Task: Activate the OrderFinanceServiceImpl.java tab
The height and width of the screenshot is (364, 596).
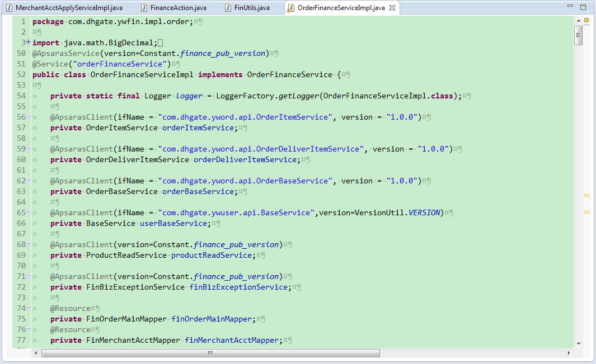Action: coord(341,8)
